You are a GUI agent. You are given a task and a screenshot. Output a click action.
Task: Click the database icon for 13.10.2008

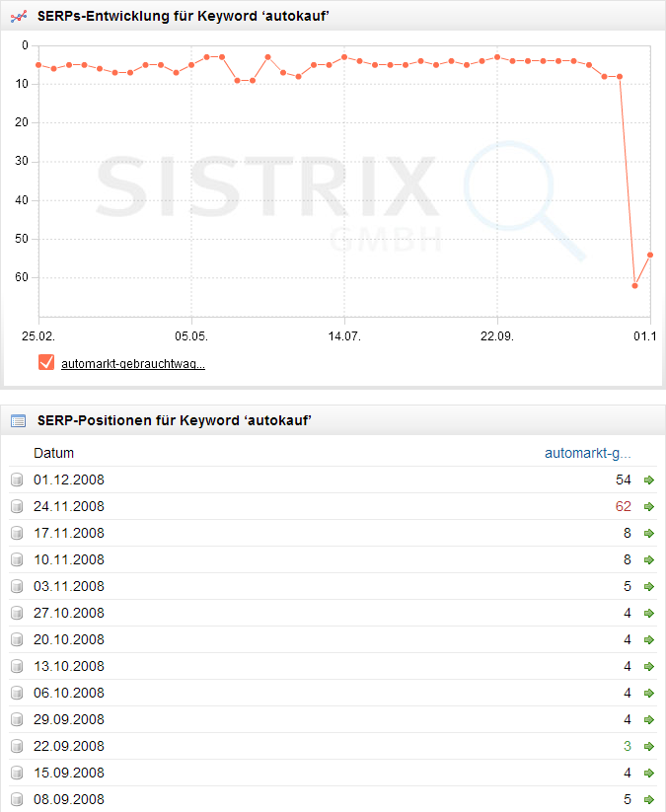pos(17,667)
